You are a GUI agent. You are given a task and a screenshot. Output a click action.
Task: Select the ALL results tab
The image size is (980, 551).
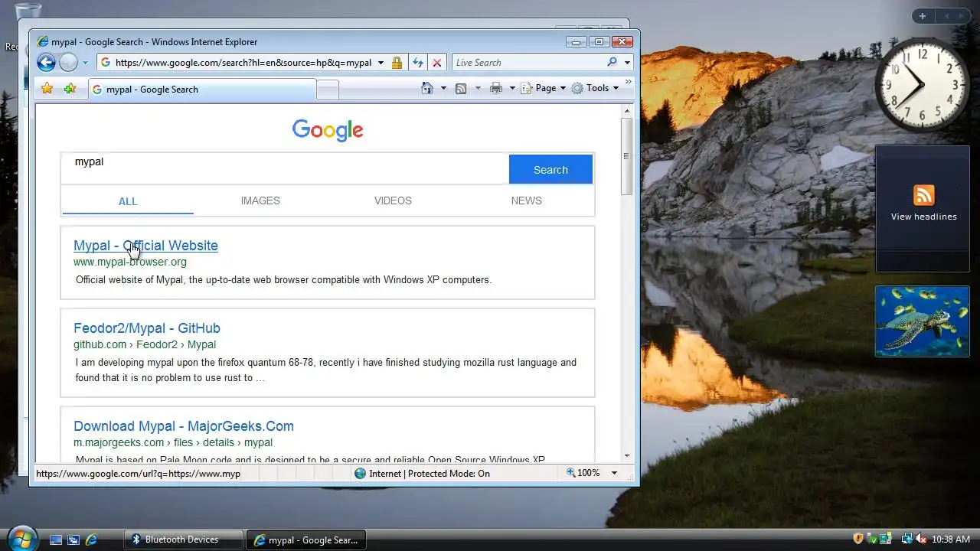128,201
